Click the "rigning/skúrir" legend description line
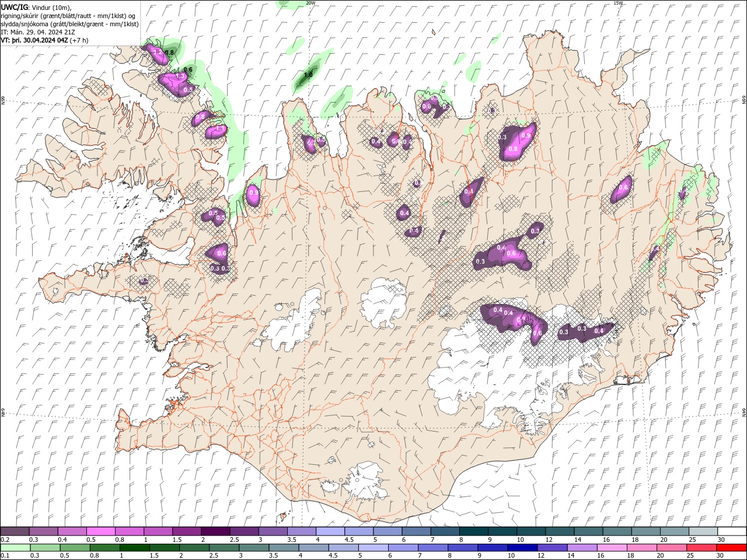Viewport: 747px width, 560px height. pos(69,15)
